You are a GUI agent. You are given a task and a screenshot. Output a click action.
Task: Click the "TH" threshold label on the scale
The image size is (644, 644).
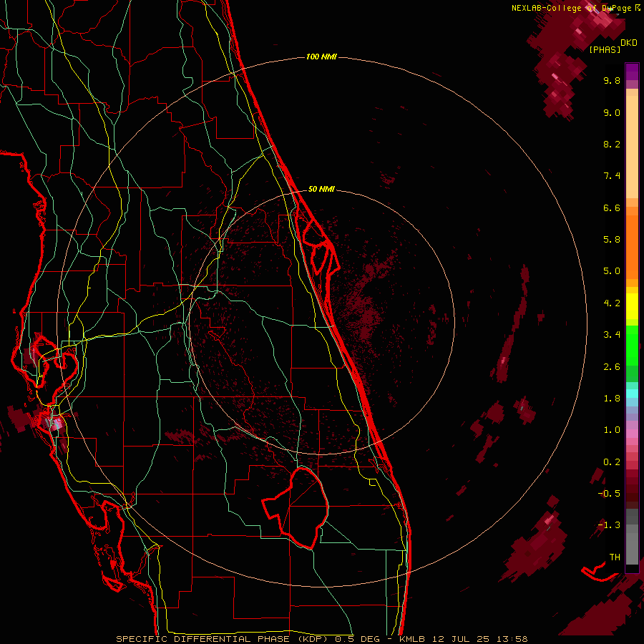point(615,557)
